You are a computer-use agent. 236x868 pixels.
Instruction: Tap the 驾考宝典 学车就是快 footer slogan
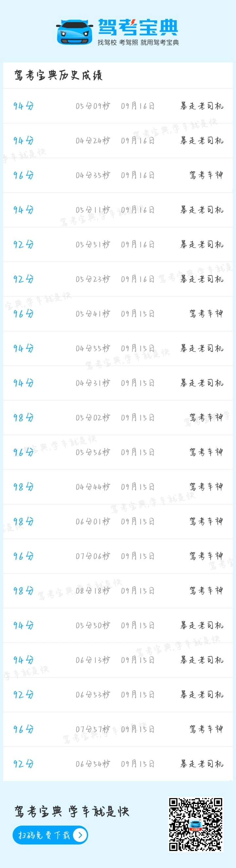pyautogui.click(x=72, y=811)
